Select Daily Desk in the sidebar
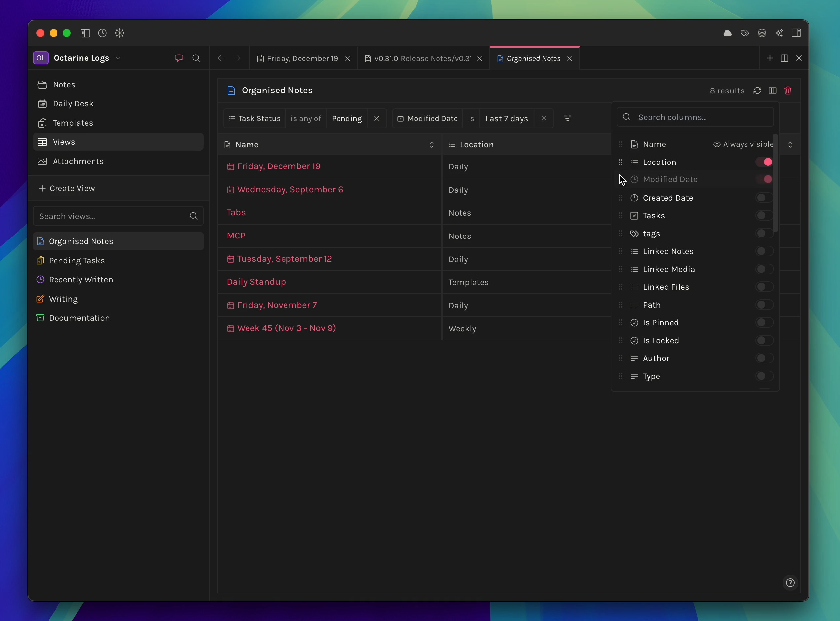This screenshot has width=840, height=621. [73, 104]
